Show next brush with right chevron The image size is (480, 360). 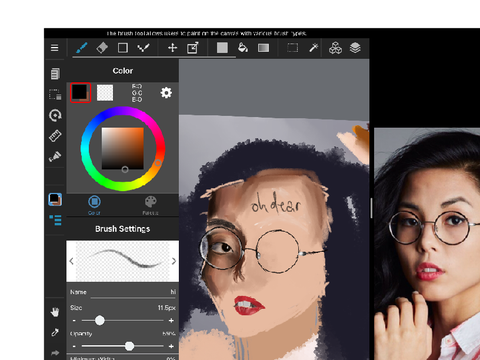[174, 261]
